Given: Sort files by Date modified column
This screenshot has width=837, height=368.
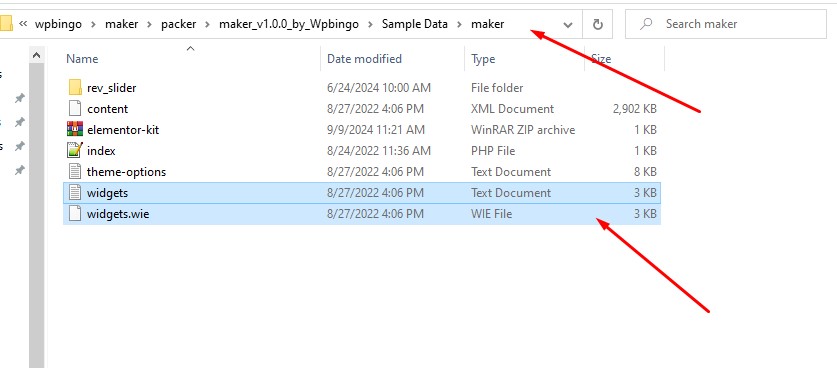Looking at the screenshot, I should [x=364, y=59].
